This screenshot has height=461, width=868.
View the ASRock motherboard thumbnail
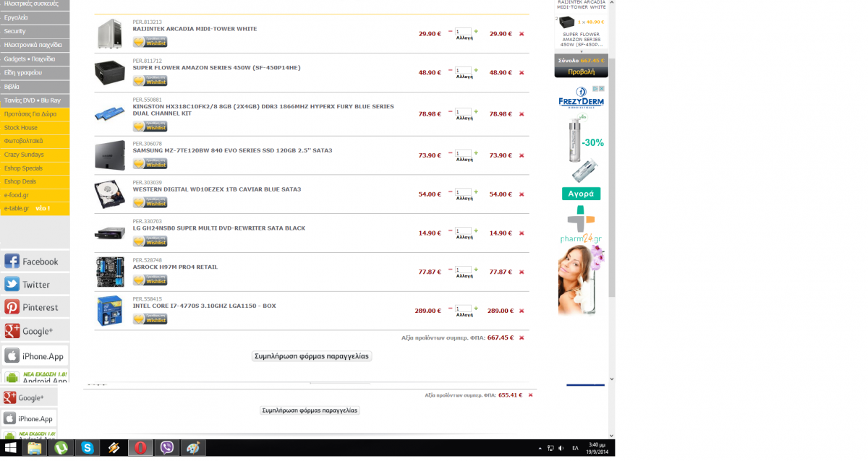tap(110, 272)
